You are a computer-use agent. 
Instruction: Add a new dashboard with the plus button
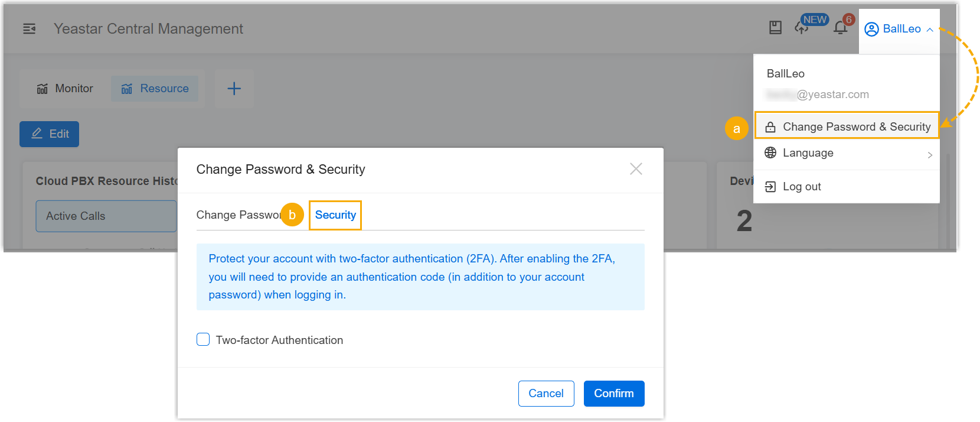point(234,88)
